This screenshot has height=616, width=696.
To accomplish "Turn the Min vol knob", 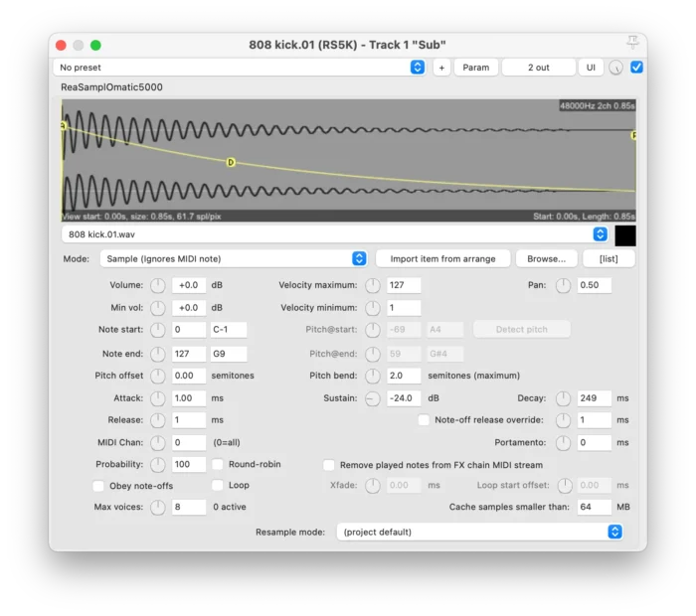I will tap(157, 308).
